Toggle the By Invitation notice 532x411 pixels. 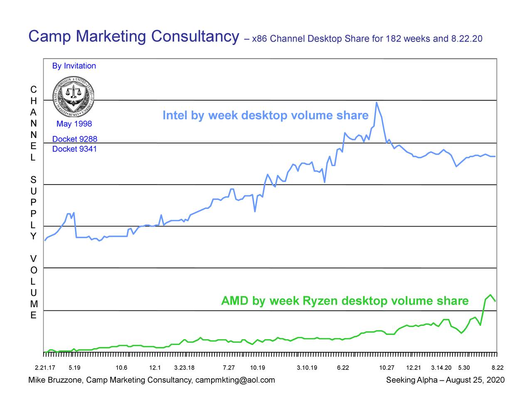(74, 66)
